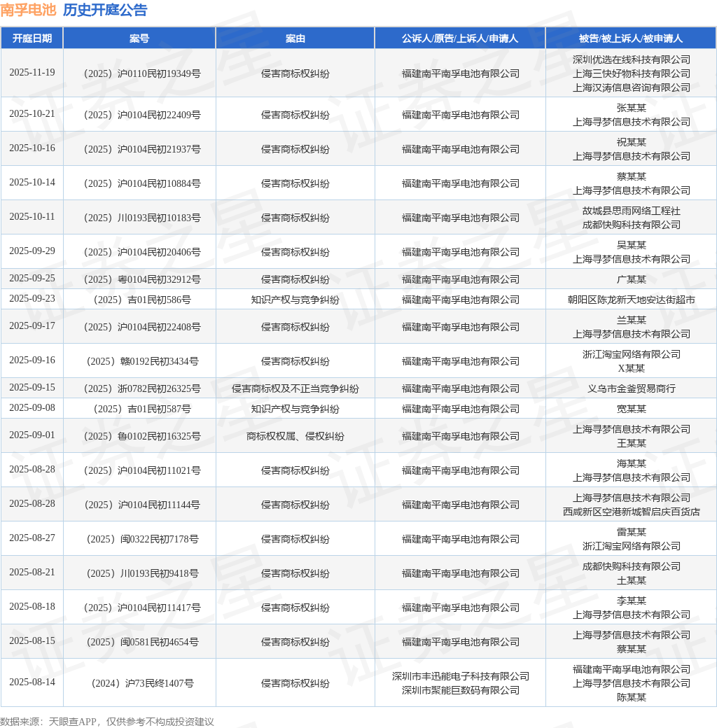Image resolution: width=717 pixels, height=728 pixels.
Task: Click appellant 深圳市丰迅能电子科技有限公司
Action: tap(460, 677)
